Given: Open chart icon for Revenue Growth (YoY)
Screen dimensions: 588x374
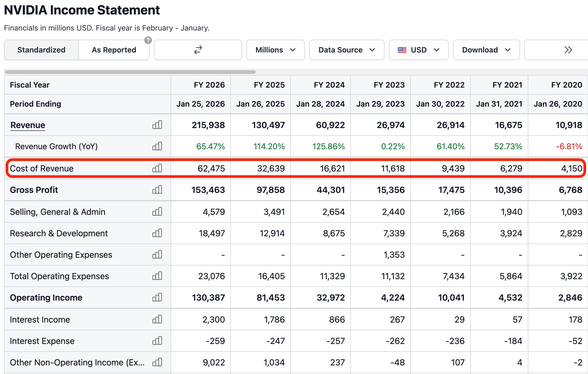Looking at the screenshot, I should pyautogui.click(x=157, y=146).
